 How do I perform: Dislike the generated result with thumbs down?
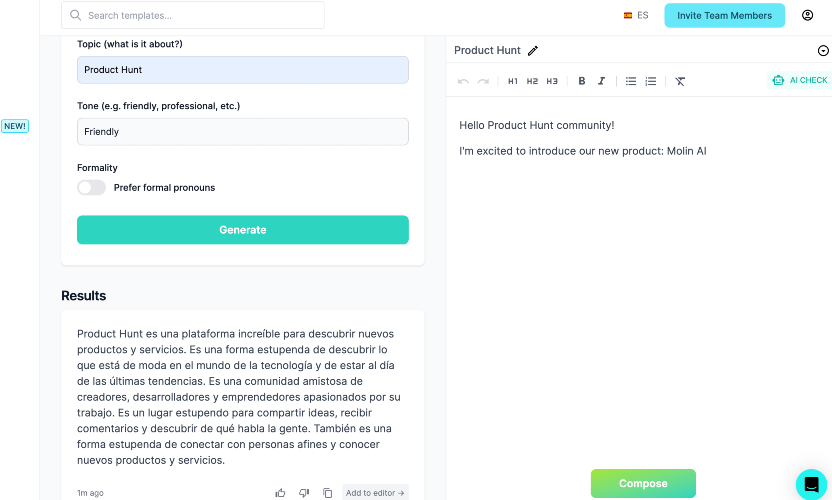click(304, 493)
